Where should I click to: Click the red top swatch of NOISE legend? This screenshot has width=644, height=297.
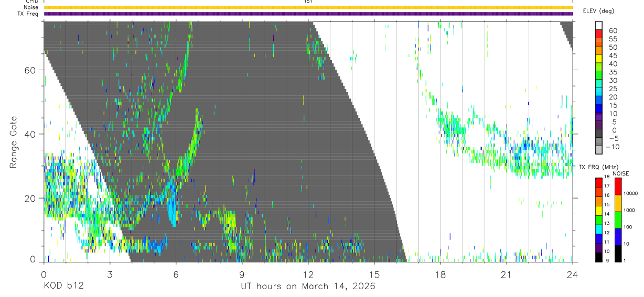[x=618, y=186]
